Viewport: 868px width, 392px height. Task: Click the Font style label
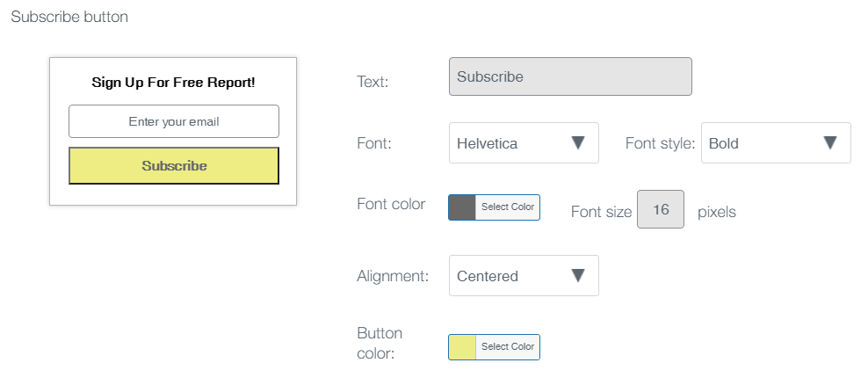pos(660,143)
